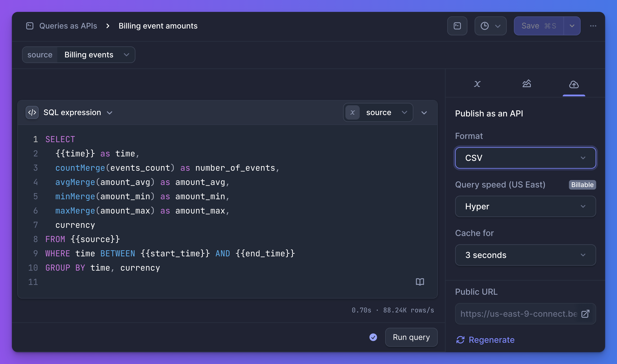Viewport: 617px width, 364px height.
Task: Click the terminal icon beside Queries as APIs
Action: (x=30, y=26)
